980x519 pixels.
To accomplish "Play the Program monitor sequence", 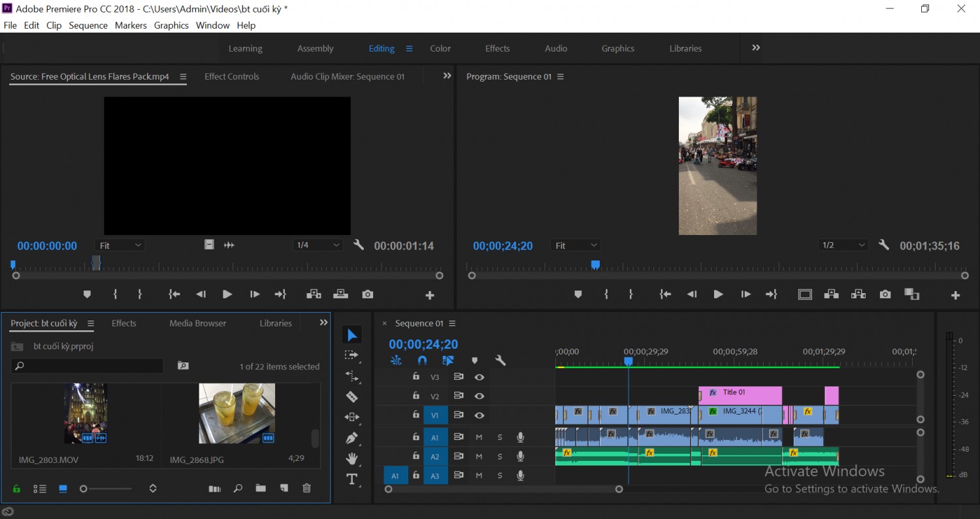I will click(718, 294).
